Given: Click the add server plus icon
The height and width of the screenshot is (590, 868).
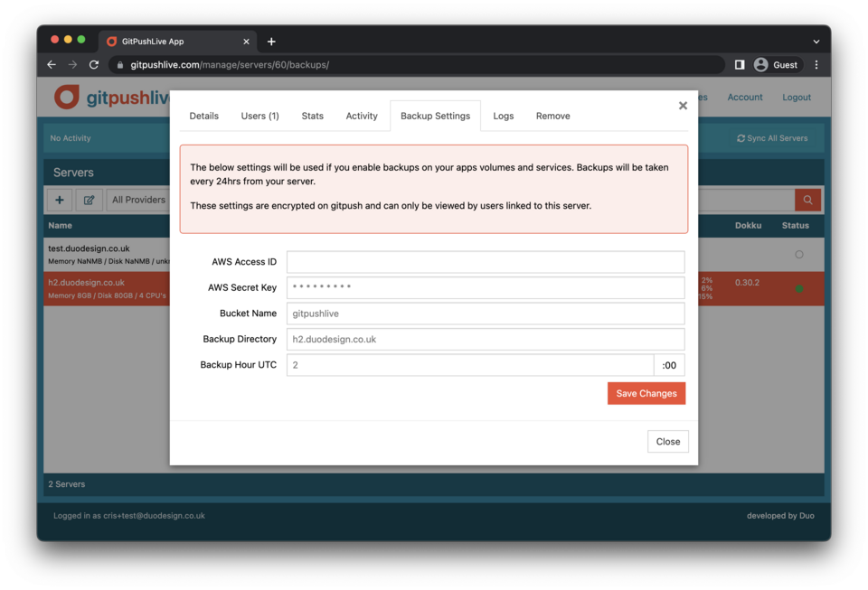Looking at the screenshot, I should pos(60,200).
